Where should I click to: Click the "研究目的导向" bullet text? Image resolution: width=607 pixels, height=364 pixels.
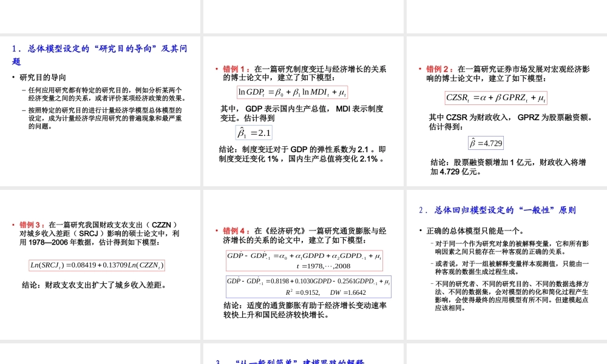[43, 78]
